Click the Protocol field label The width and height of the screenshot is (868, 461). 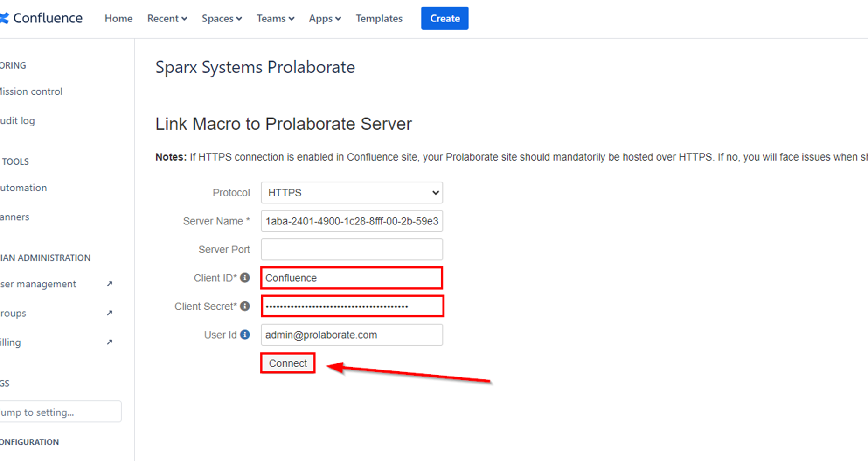(231, 193)
